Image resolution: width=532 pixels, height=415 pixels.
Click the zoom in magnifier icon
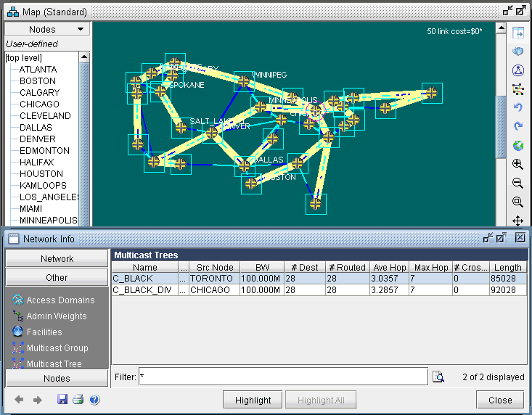tap(518, 165)
